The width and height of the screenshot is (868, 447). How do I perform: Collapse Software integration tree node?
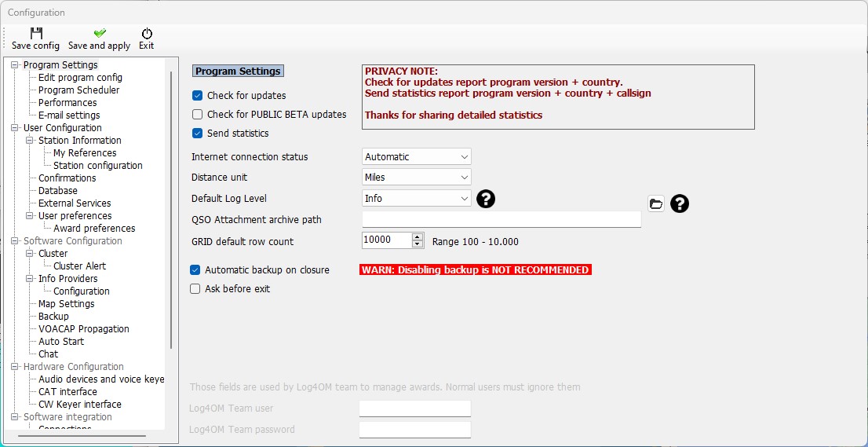click(x=15, y=416)
